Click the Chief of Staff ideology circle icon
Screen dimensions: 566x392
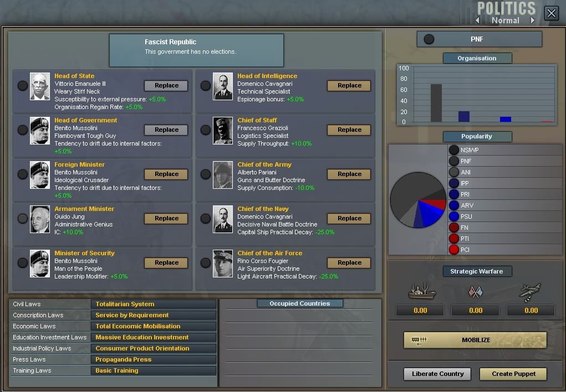(x=206, y=130)
